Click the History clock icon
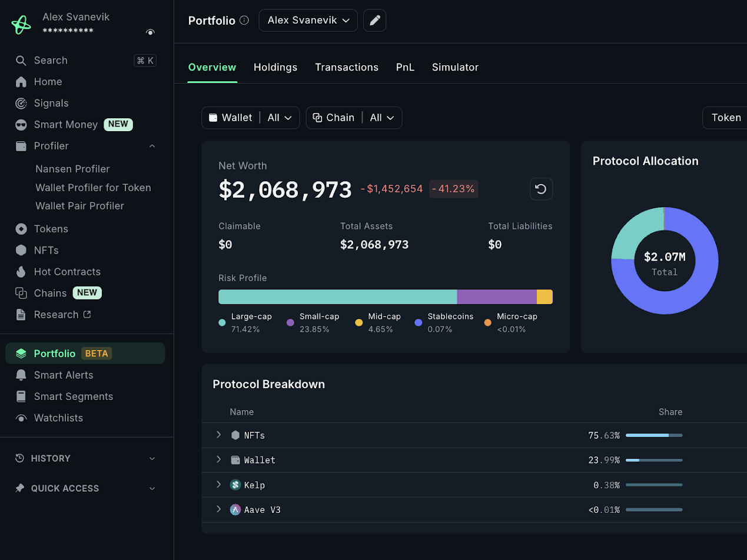 (20, 458)
